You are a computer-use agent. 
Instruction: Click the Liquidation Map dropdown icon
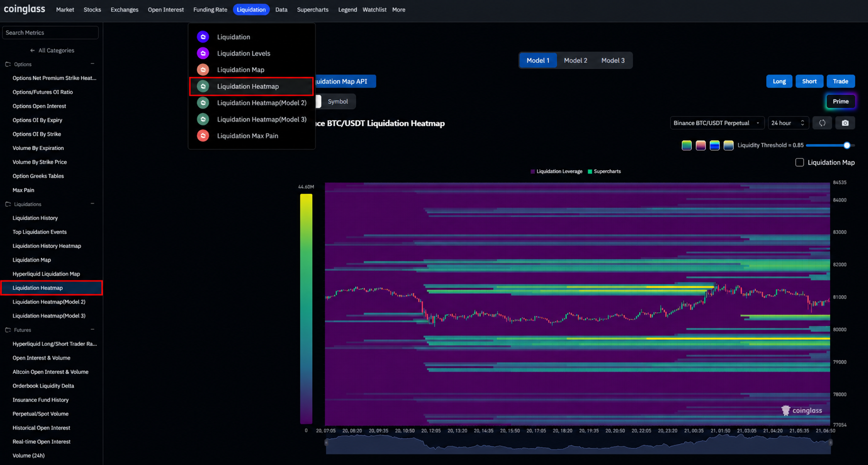pyautogui.click(x=203, y=70)
